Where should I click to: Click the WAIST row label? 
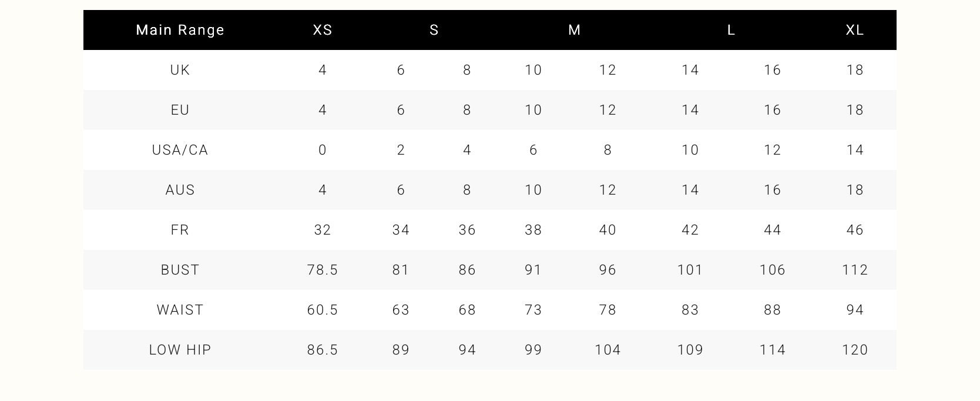point(180,310)
